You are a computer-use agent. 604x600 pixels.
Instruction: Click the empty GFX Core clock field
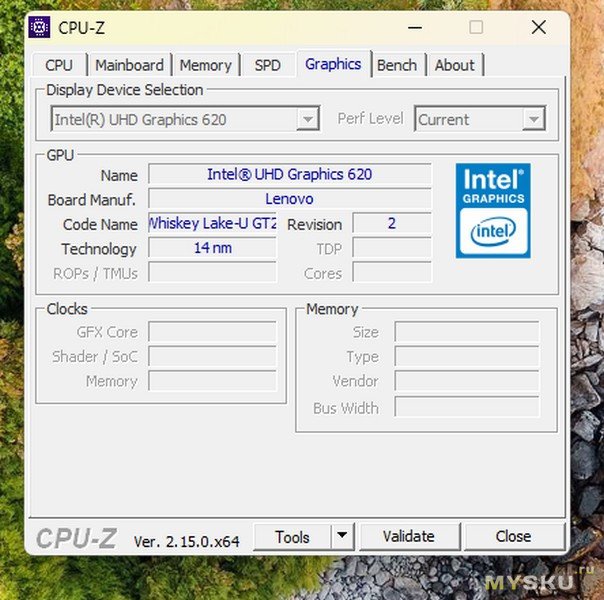coord(212,332)
